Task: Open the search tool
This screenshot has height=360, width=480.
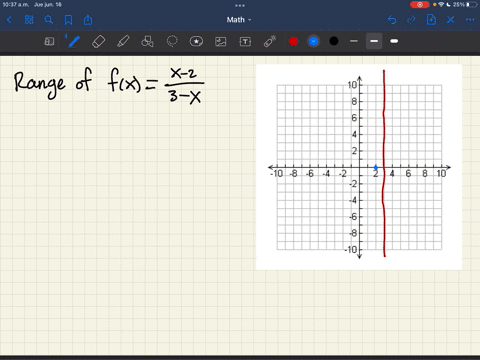Action: 49,20
